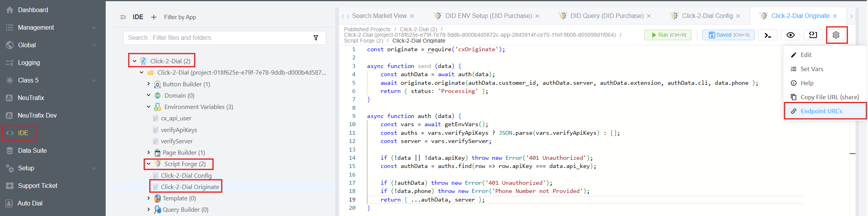Click the version history icon beside the eye
The image size is (868, 216).
[813, 35]
